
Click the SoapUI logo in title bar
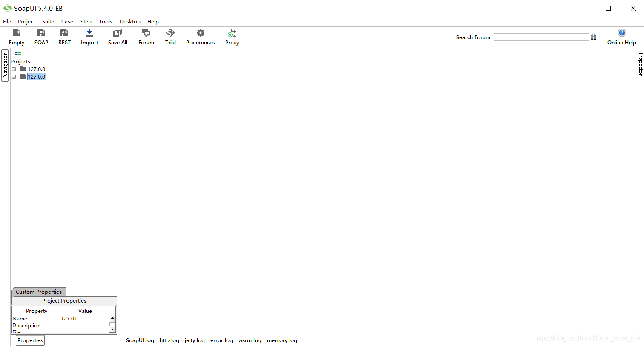click(x=7, y=8)
